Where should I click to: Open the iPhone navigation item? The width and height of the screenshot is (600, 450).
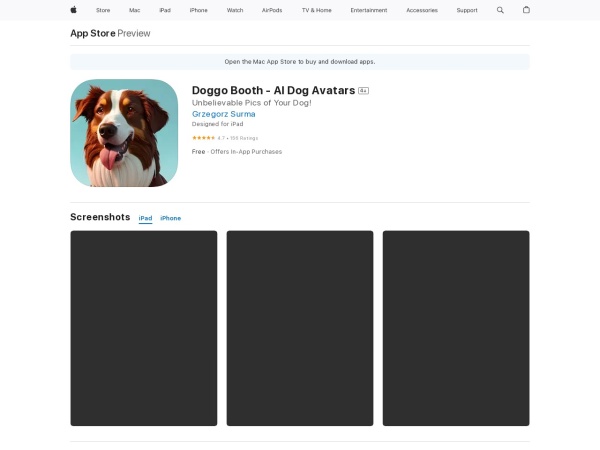pyautogui.click(x=199, y=10)
